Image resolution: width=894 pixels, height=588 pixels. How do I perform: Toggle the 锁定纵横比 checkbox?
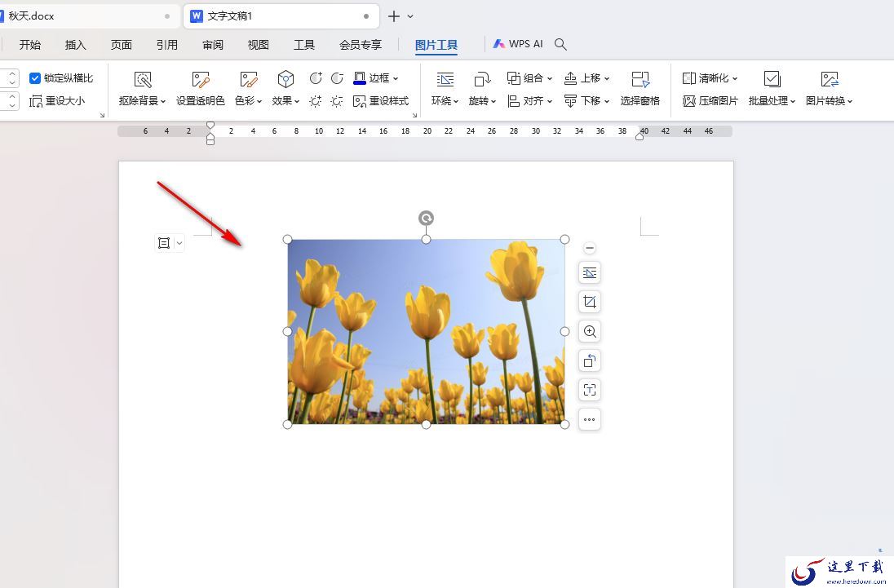pos(35,78)
